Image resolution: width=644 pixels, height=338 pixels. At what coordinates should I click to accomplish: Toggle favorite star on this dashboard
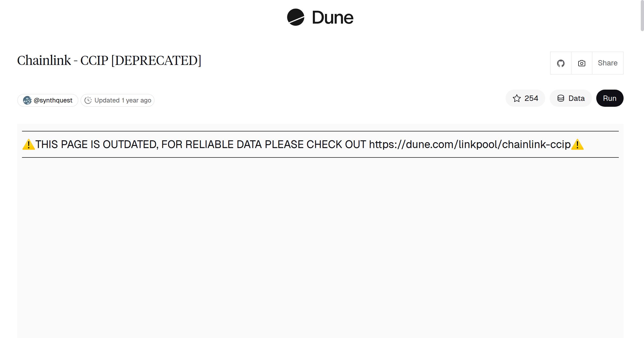coord(525,98)
